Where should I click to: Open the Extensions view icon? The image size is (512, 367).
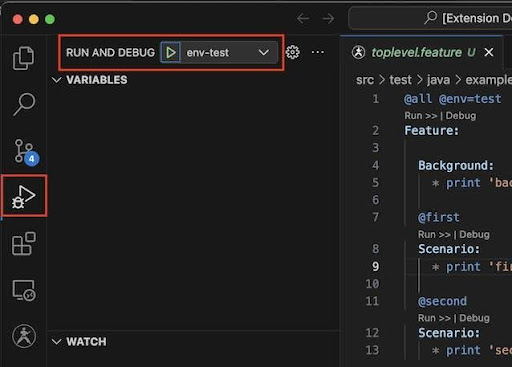[24, 244]
